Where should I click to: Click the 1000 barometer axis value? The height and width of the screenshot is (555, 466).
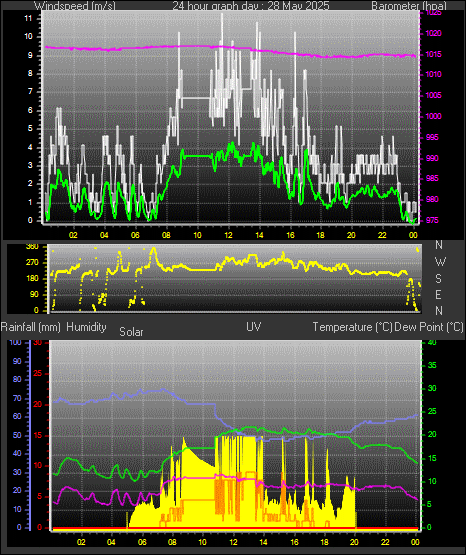point(433,116)
